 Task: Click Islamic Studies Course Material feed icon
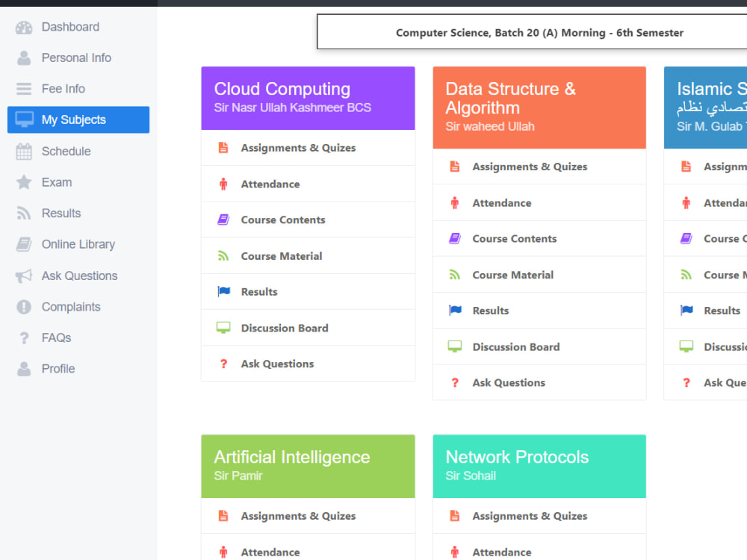pos(686,275)
